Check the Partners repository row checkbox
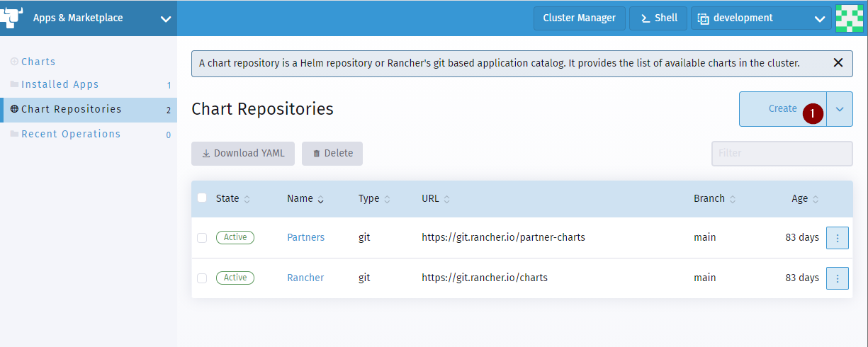868x347 pixels. tap(202, 238)
